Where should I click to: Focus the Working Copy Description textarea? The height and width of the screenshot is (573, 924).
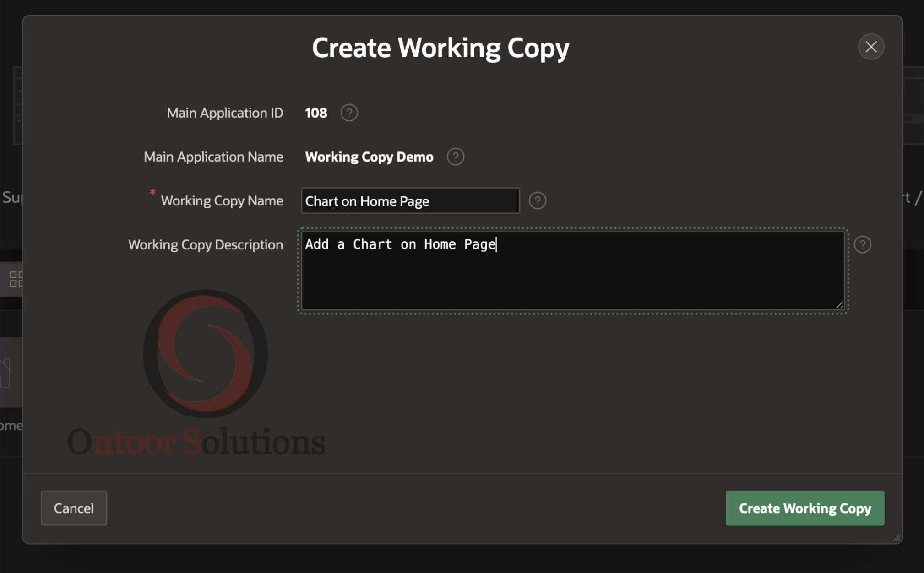pos(573,271)
